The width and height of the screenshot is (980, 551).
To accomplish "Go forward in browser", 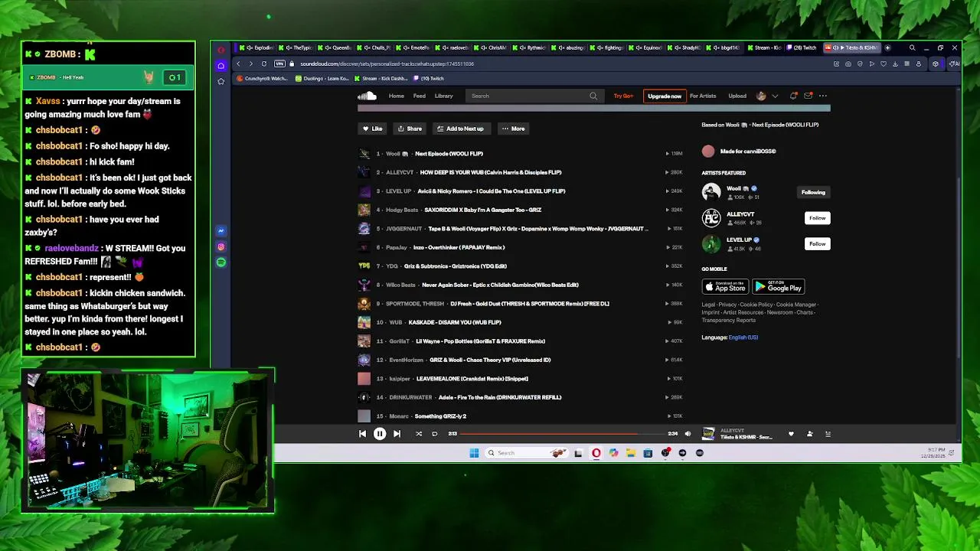I will [250, 64].
